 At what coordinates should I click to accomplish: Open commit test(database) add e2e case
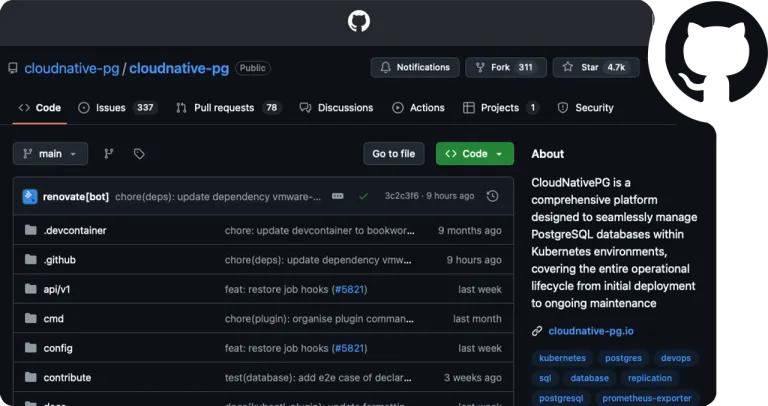click(x=318, y=378)
